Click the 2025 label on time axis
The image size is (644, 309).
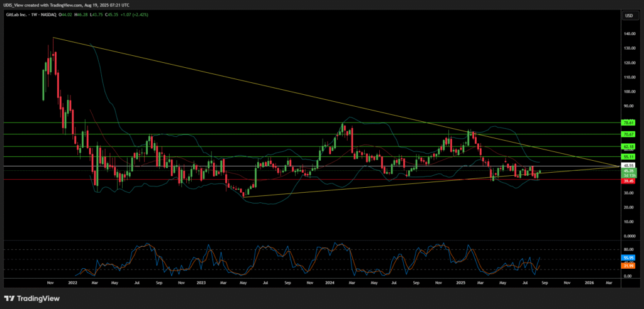[x=458, y=283]
